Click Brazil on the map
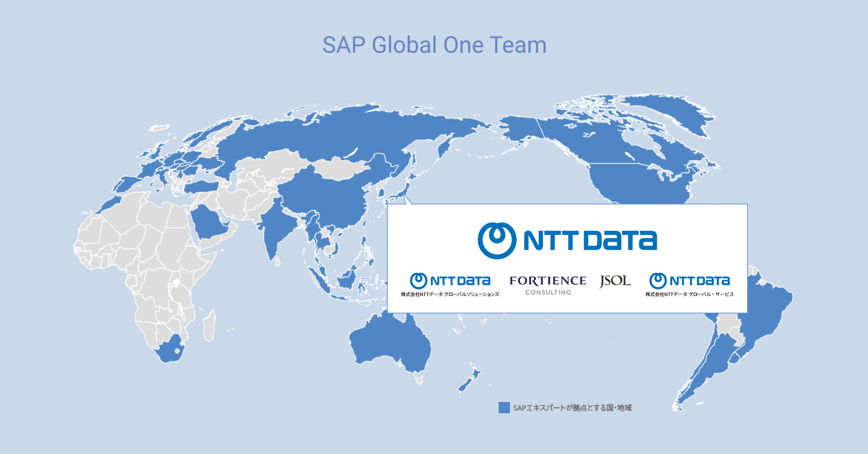This screenshot has width=868, height=454. 763,307
